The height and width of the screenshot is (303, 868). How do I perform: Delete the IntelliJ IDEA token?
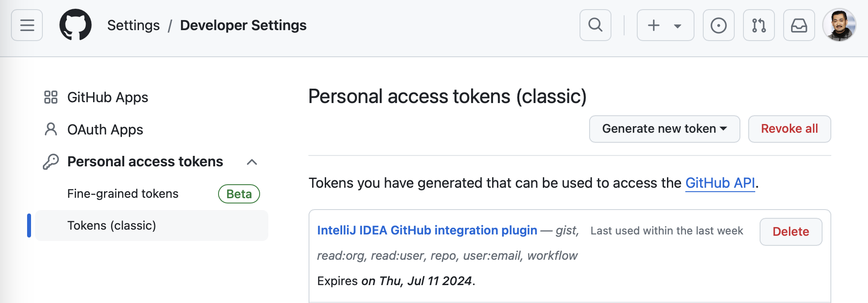pos(791,231)
